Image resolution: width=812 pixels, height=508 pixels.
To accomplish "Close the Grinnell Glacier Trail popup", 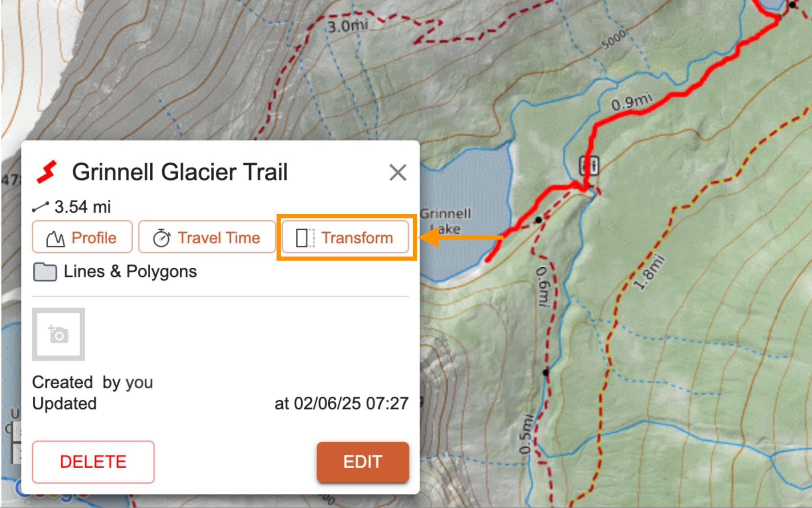I will [x=398, y=172].
